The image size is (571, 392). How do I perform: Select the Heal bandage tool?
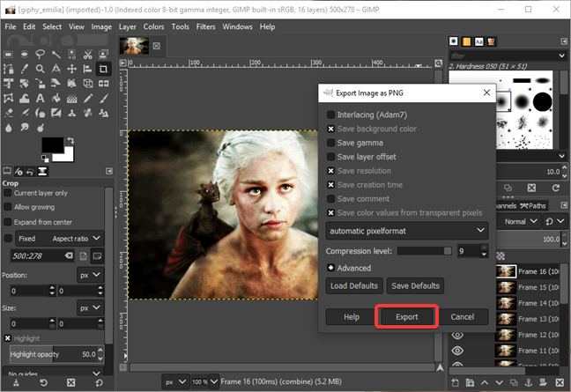pyautogui.click(x=88, y=113)
